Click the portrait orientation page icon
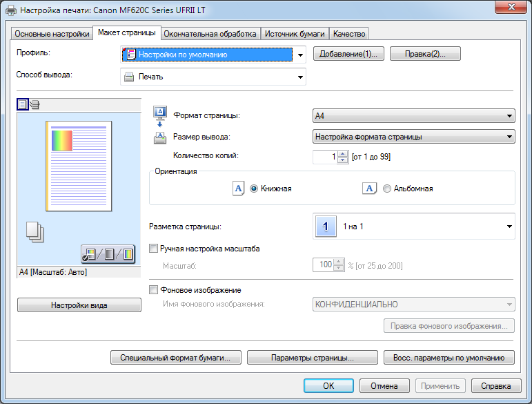532x404 pixels. coord(239,189)
